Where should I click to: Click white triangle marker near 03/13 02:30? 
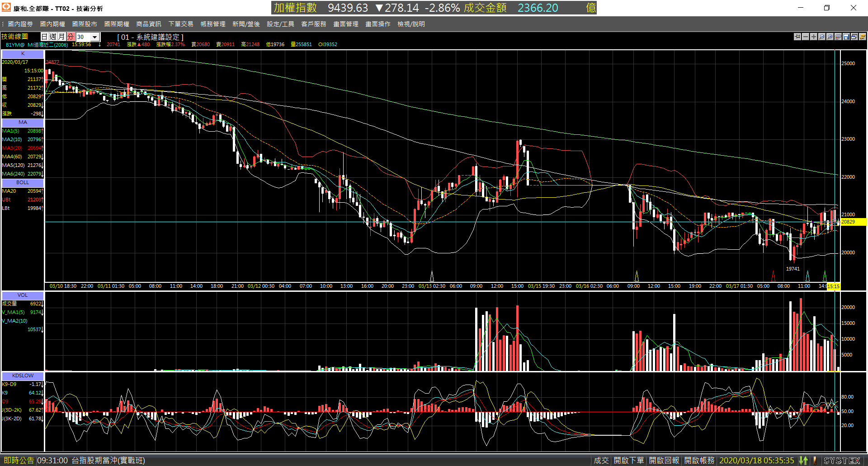432,276
